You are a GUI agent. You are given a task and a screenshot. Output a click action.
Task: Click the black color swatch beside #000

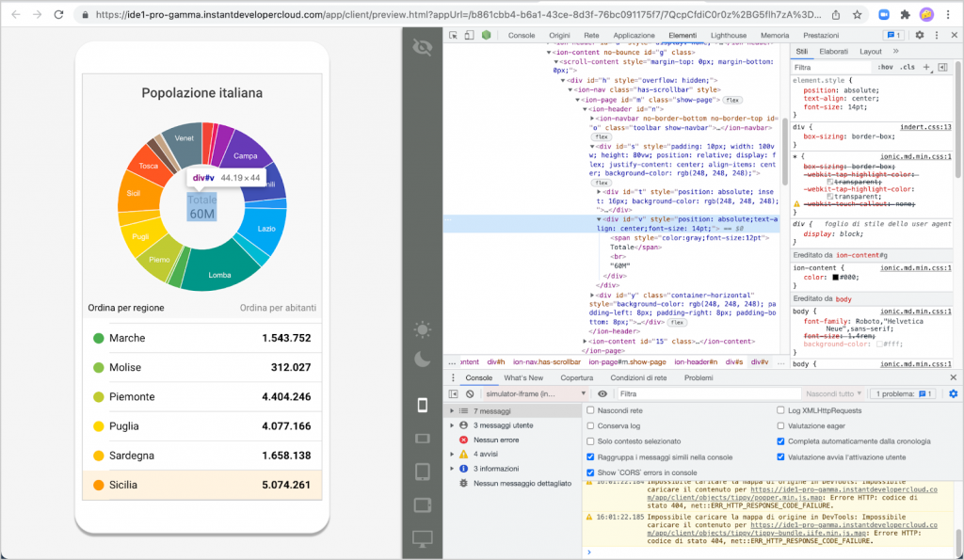pos(836,278)
